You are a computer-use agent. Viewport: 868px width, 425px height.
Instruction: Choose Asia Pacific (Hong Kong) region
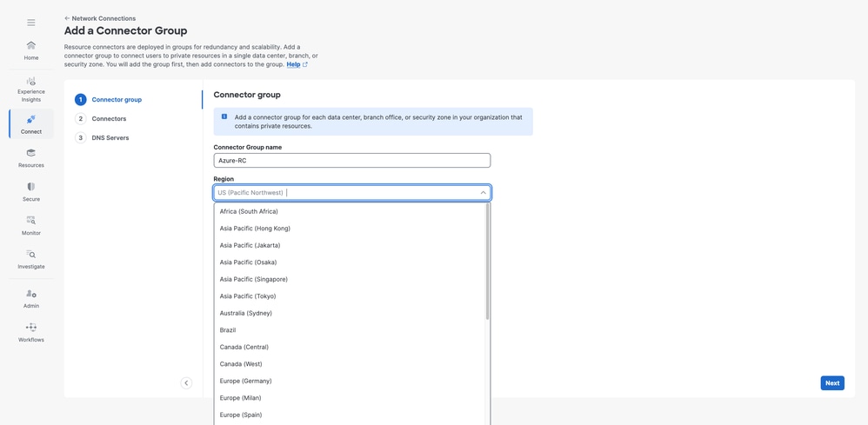[x=350, y=229]
